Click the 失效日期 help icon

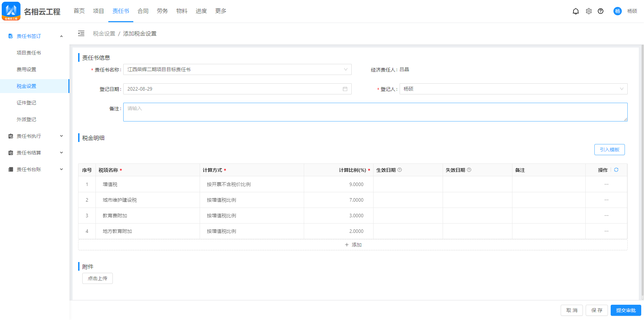click(469, 170)
